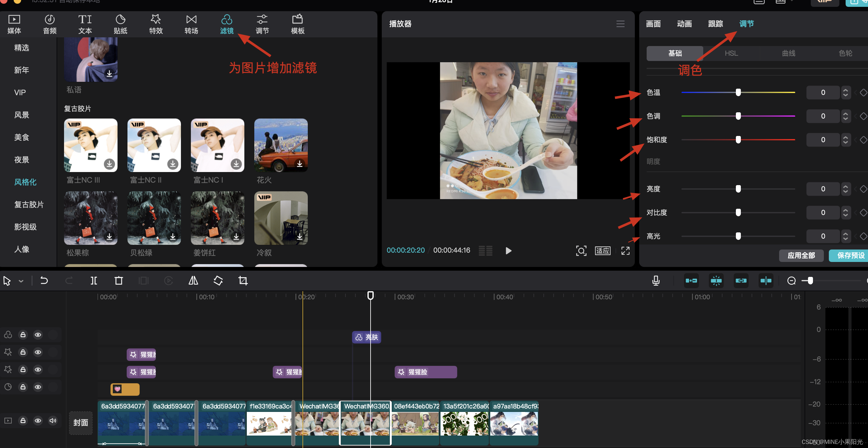Switch to the HSL adjustment tab

click(x=731, y=53)
